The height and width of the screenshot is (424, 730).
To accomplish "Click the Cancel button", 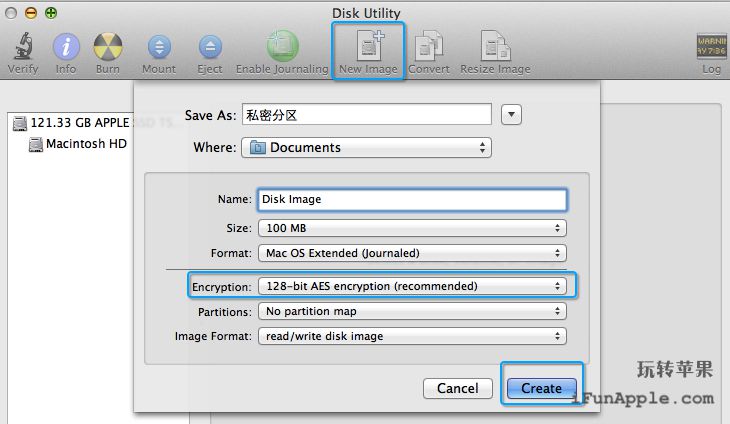I will click(x=458, y=388).
